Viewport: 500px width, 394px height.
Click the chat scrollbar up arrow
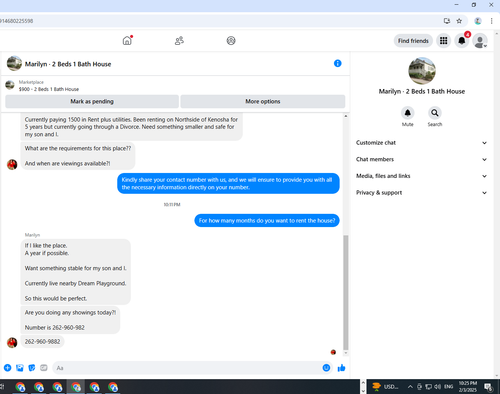click(346, 116)
